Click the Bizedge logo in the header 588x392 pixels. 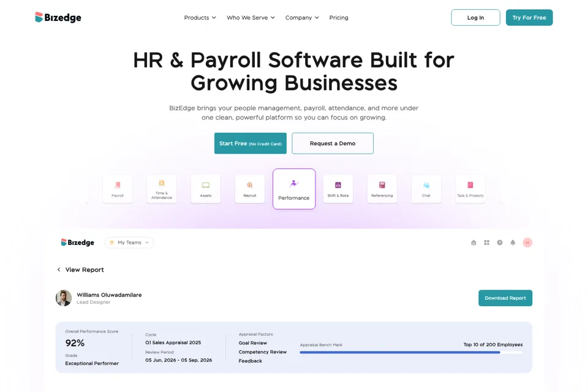pos(58,17)
